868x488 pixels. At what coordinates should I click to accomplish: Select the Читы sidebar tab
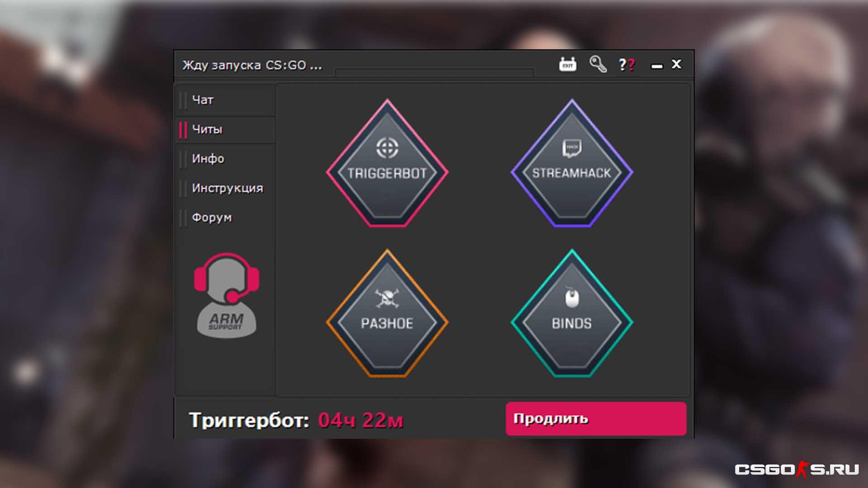tap(225, 130)
